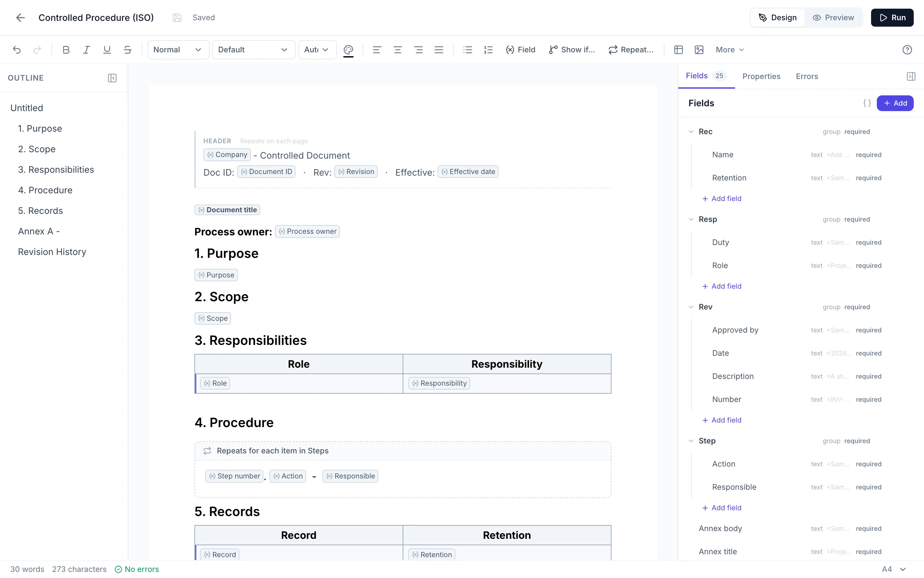Center align the text

(398, 50)
